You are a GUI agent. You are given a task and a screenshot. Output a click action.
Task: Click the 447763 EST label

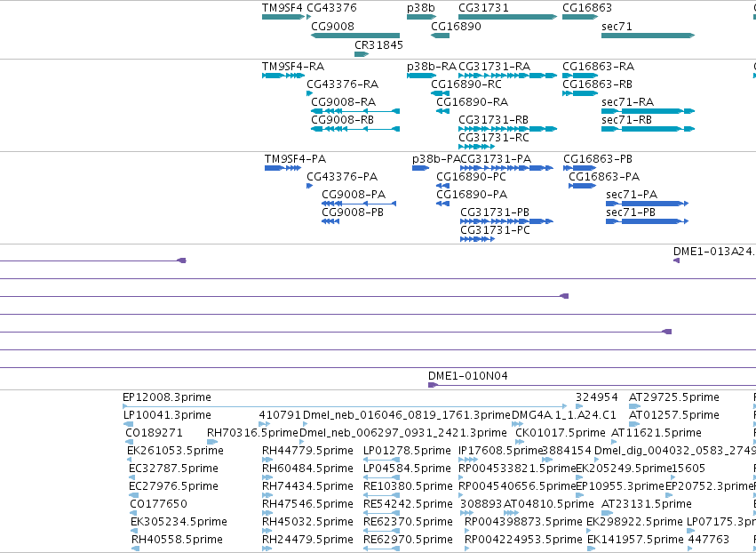[x=709, y=540]
